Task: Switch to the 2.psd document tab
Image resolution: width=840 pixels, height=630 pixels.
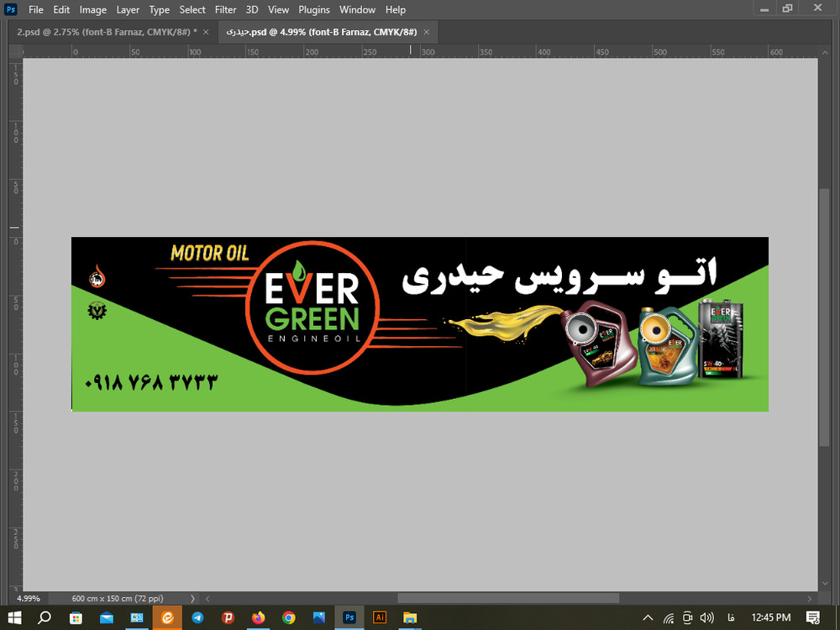Action: (107, 32)
